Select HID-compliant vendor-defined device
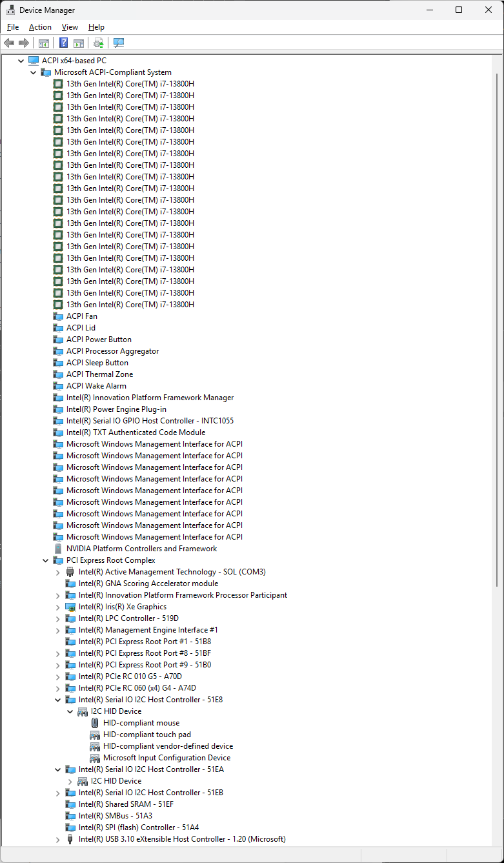The height and width of the screenshot is (863, 504). click(168, 746)
